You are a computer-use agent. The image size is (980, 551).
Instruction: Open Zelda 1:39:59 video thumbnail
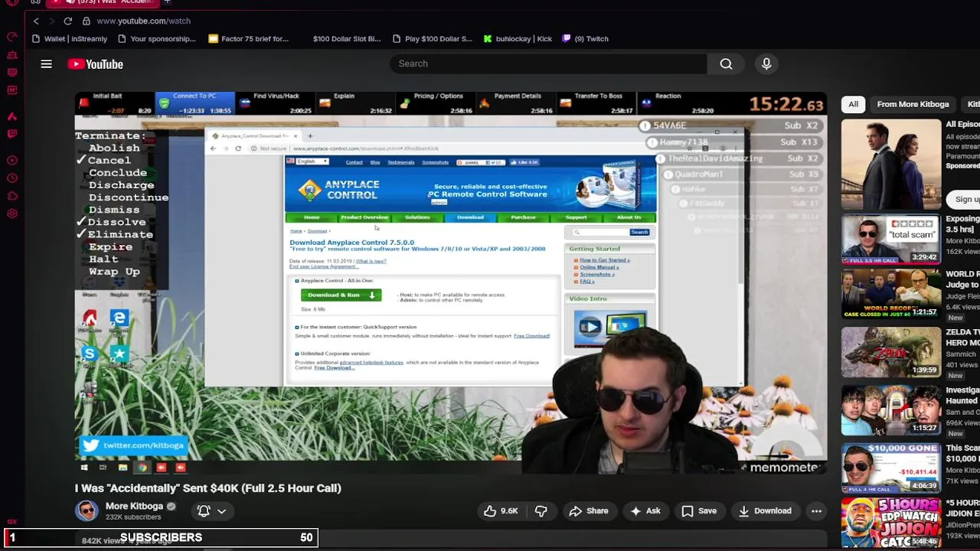point(891,352)
